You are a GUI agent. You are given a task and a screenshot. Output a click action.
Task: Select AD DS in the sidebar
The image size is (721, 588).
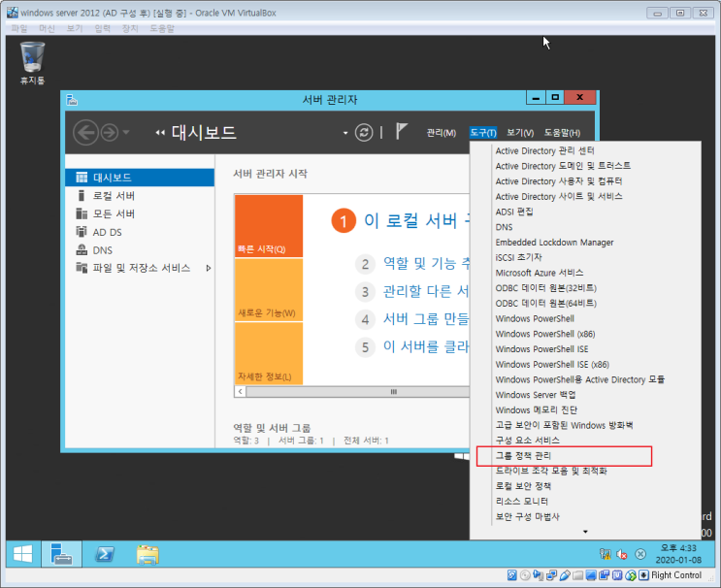[140, 232]
